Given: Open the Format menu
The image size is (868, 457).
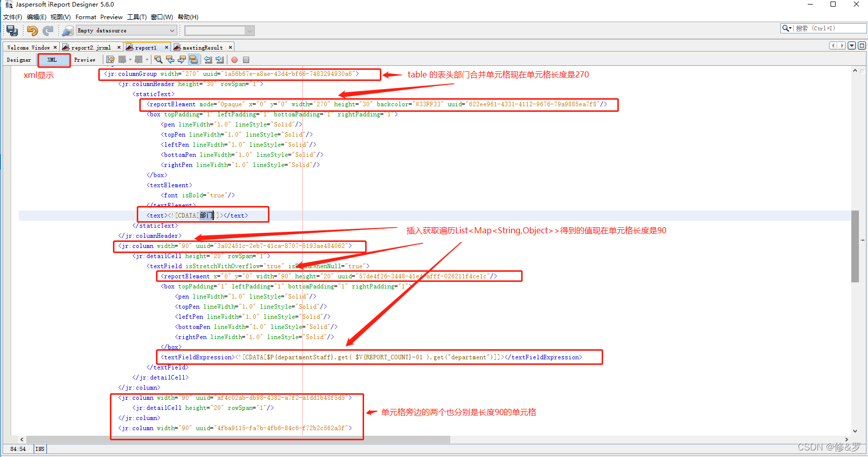Looking at the screenshot, I should click(x=86, y=17).
